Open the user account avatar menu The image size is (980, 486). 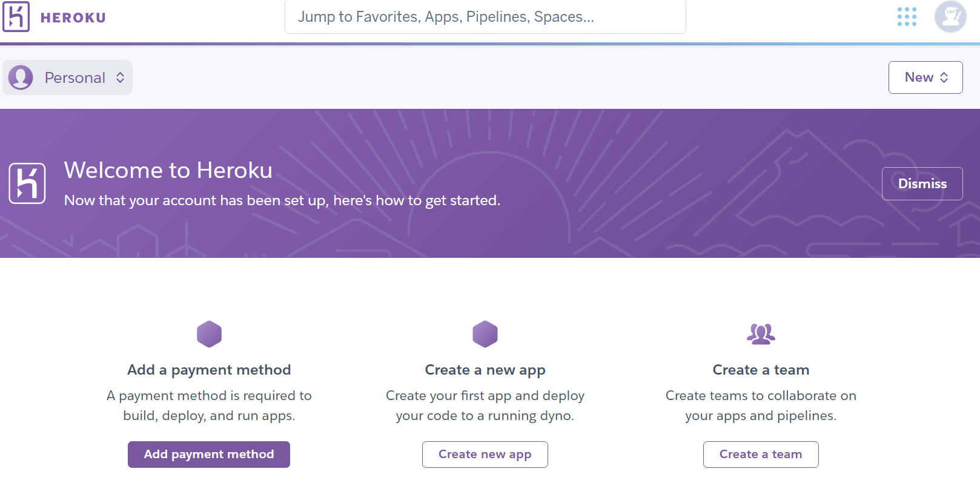pos(950,17)
